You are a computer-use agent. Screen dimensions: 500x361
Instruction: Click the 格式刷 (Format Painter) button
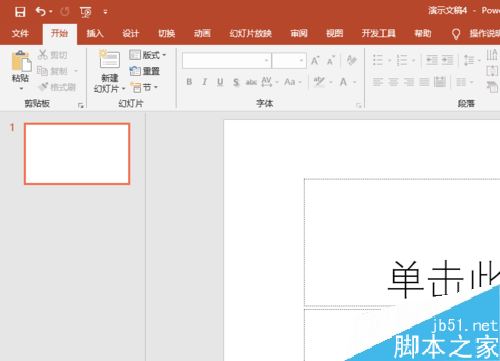[x=57, y=87]
